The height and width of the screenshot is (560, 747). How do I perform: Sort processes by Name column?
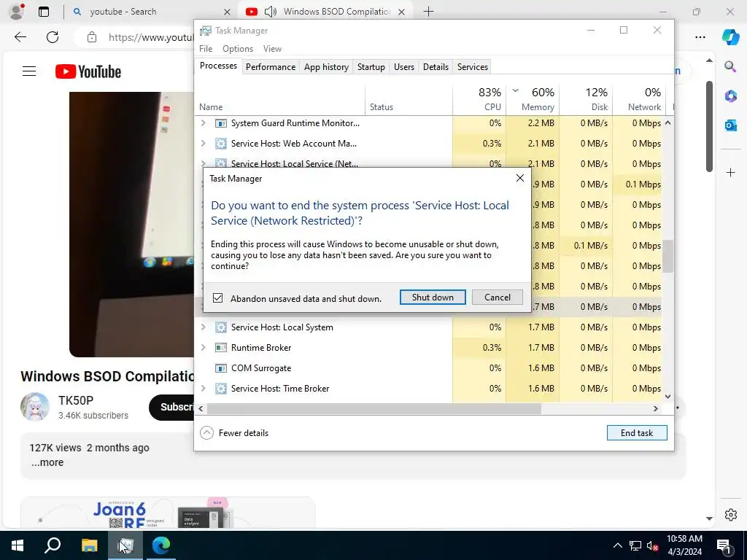(280, 99)
